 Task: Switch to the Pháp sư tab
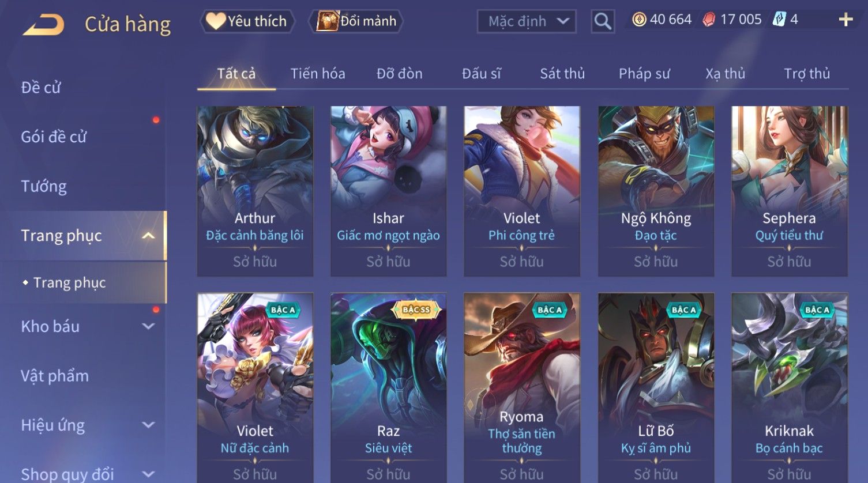click(644, 74)
